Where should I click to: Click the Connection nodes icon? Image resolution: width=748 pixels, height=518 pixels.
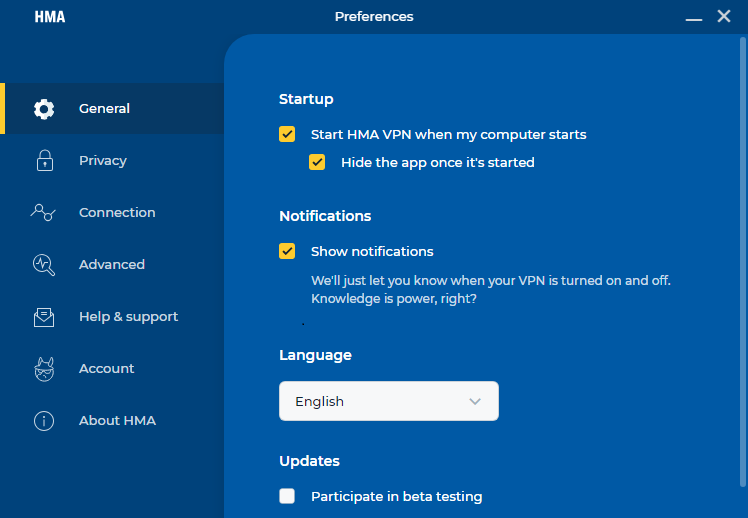pyautogui.click(x=43, y=212)
